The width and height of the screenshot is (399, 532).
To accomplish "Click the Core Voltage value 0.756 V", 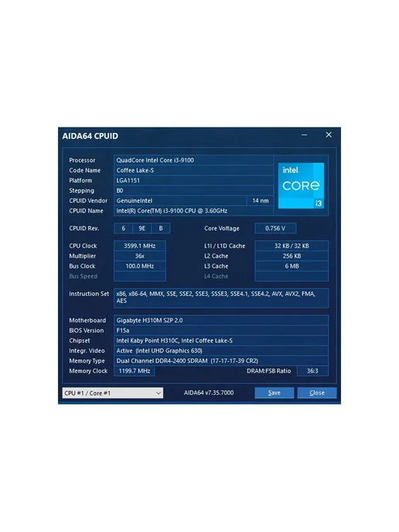I will point(275,228).
